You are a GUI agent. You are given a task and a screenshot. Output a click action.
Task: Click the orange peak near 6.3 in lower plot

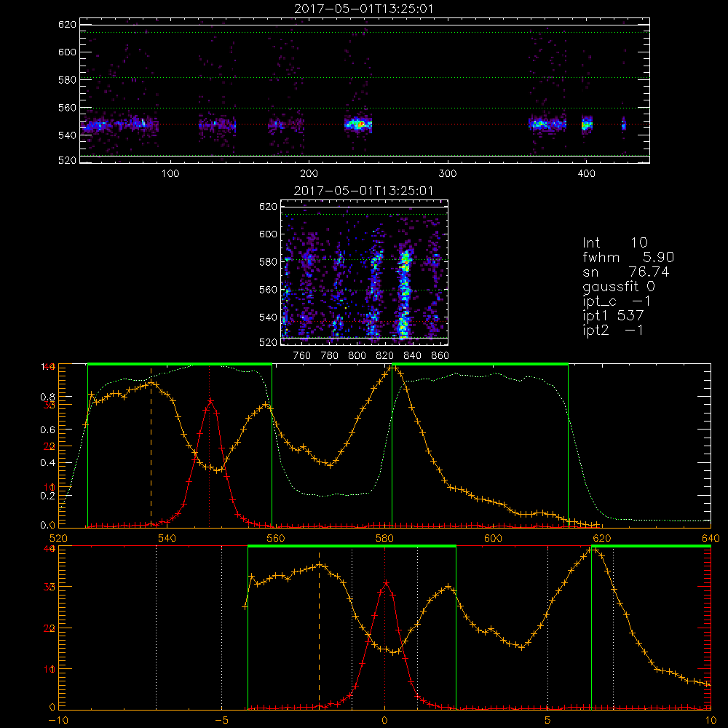(x=591, y=550)
